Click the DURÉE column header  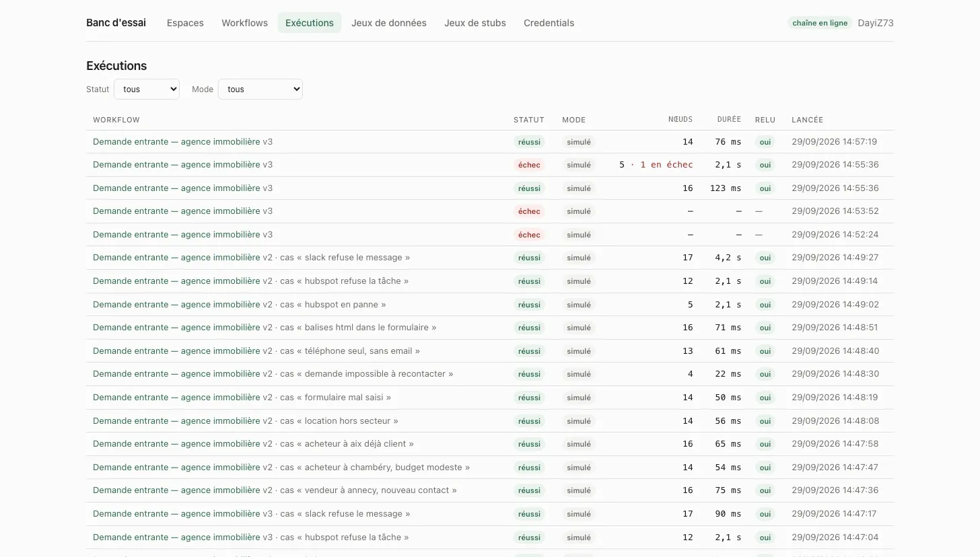729,120
